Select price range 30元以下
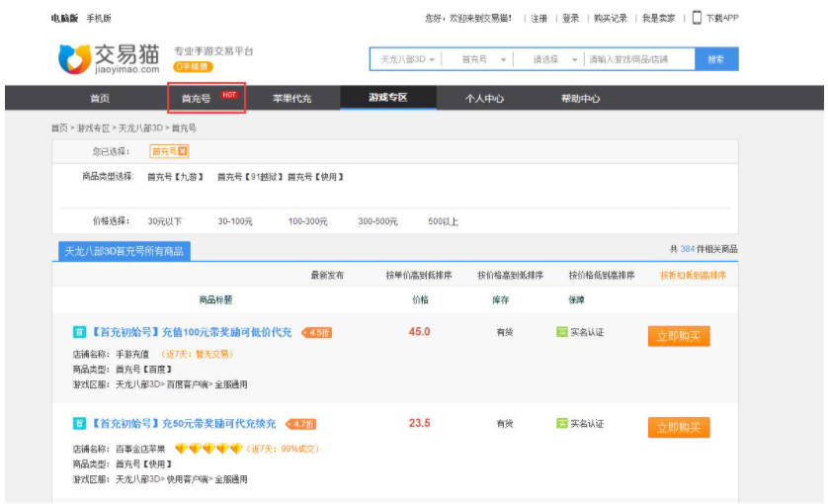The width and height of the screenshot is (828, 504). click(x=165, y=221)
